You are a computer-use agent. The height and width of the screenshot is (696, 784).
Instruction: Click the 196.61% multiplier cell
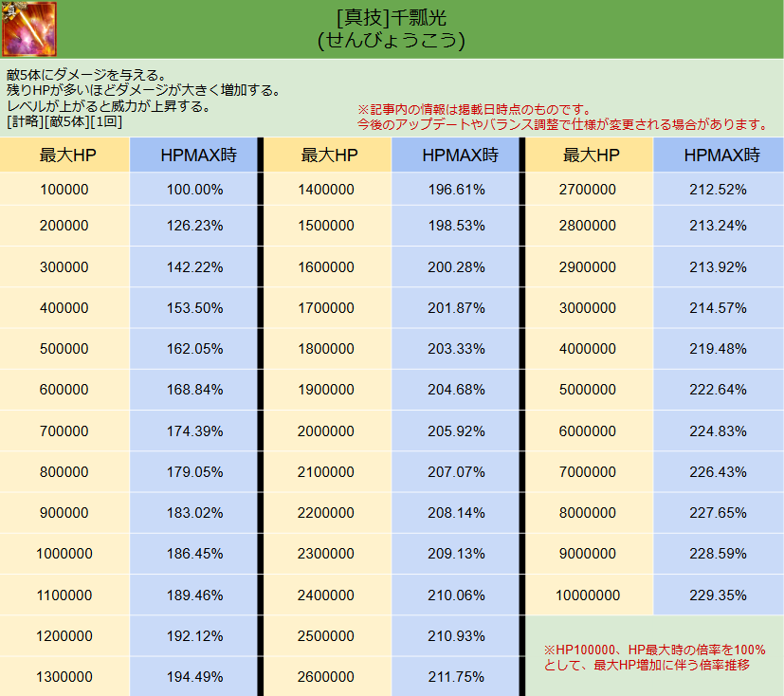(457, 190)
